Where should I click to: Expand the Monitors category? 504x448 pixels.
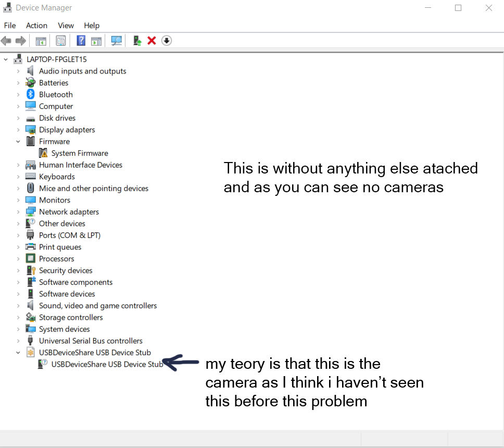coord(18,200)
